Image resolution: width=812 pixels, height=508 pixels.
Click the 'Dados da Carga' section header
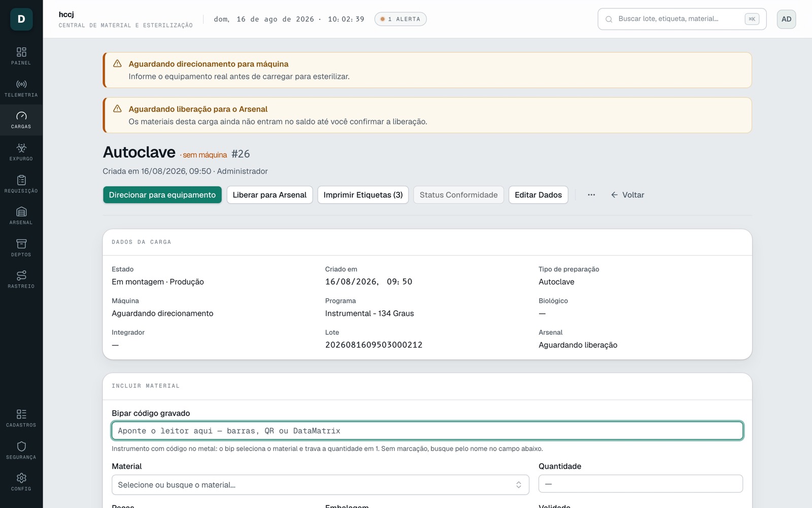[142, 242]
